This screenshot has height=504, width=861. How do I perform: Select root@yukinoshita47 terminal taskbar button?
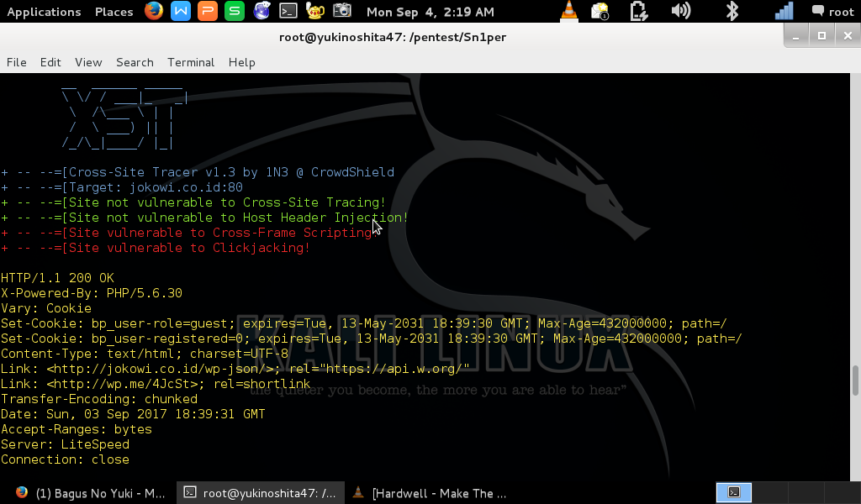pos(261,493)
